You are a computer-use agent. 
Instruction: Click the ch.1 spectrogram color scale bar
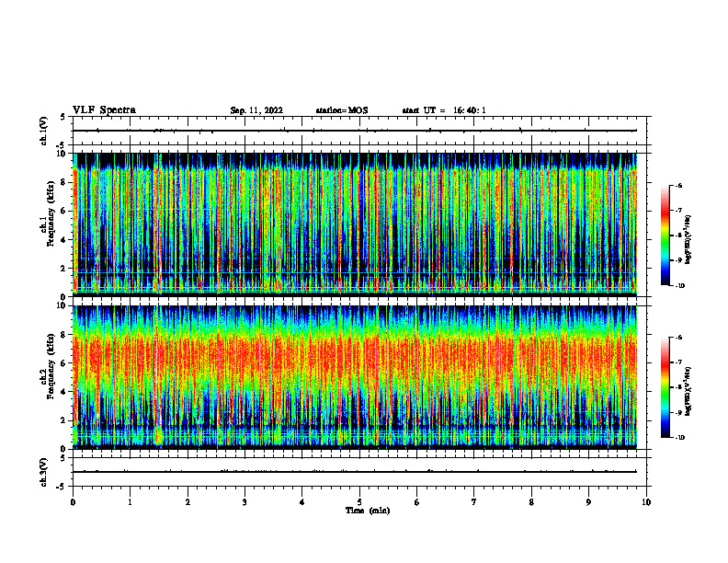665,236
